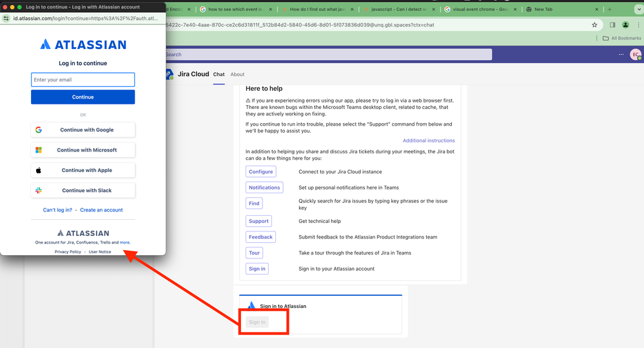The height and width of the screenshot is (348, 644).
Task: Click the Slack logo icon in login popup
Action: pos(39,190)
